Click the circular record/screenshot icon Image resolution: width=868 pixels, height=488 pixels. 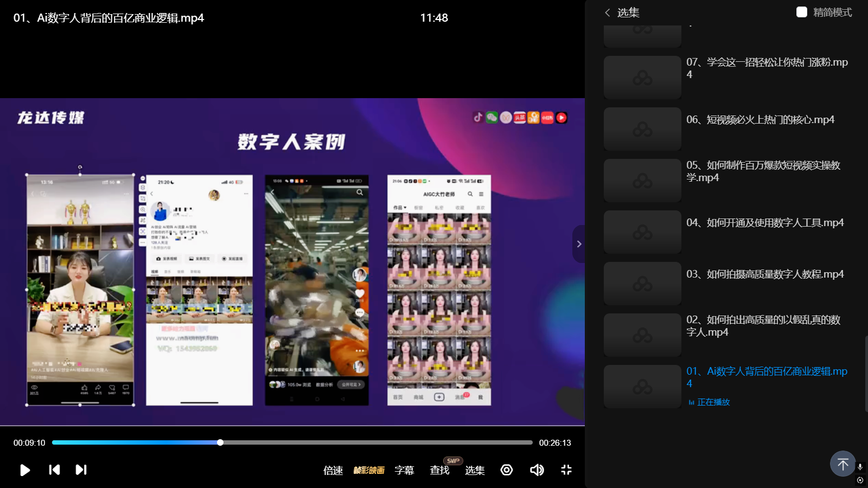507,470
